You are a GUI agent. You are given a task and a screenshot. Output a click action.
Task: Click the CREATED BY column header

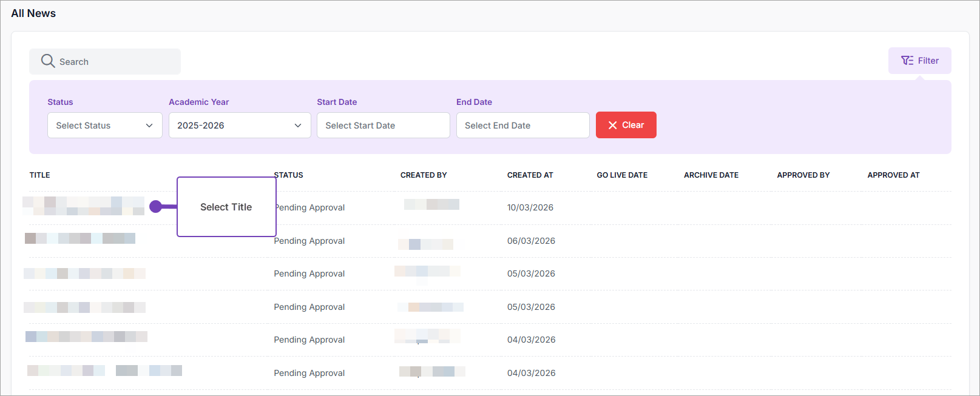(424, 175)
